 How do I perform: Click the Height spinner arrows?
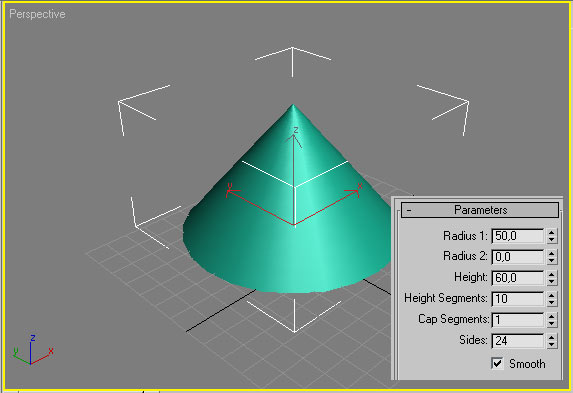[551, 277]
